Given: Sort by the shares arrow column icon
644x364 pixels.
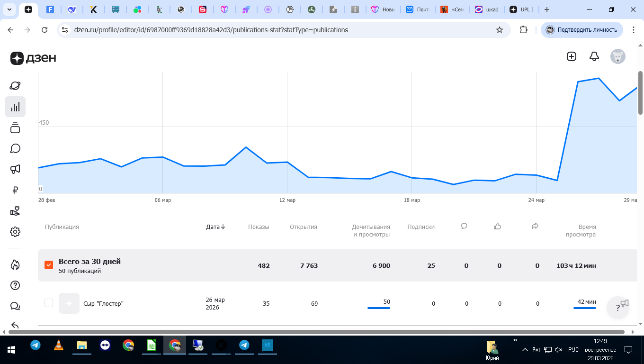Looking at the screenshot, I should pyautogui.click(x=535, y=227).
